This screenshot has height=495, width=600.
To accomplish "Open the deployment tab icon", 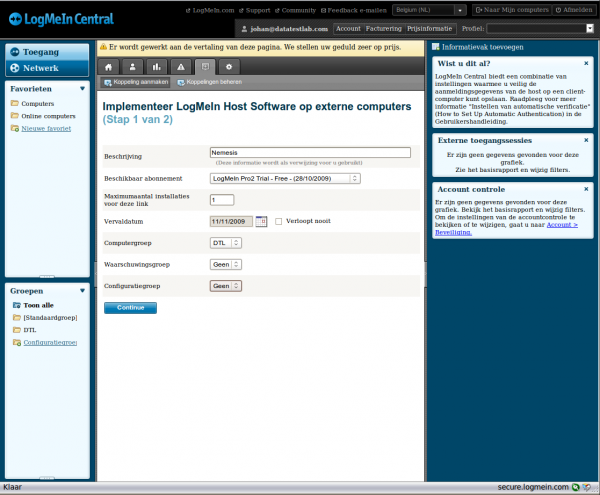I will pyautogui.click(x=205, y=67).
